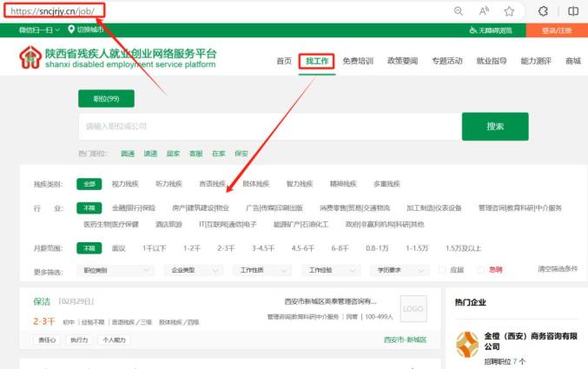Click the green 搜索 button

[495, 126]
